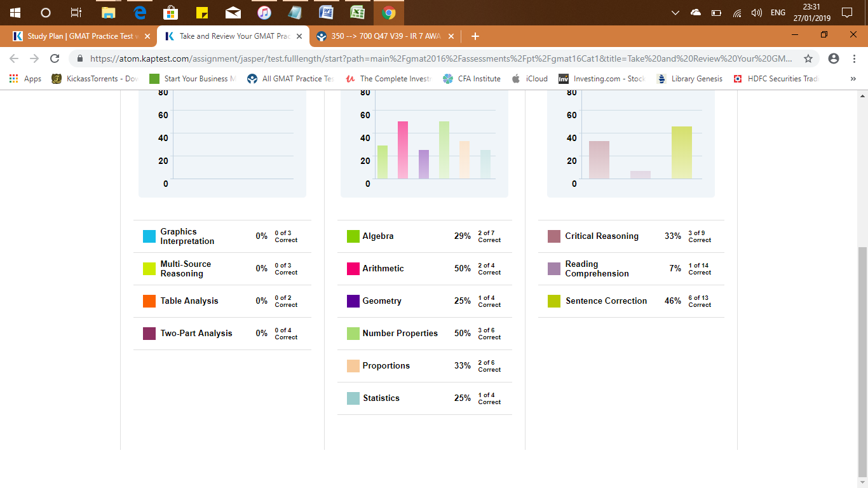Launch Excel from the taskbar
Screen dimensions: 868x488
click(x=358, y=13)
